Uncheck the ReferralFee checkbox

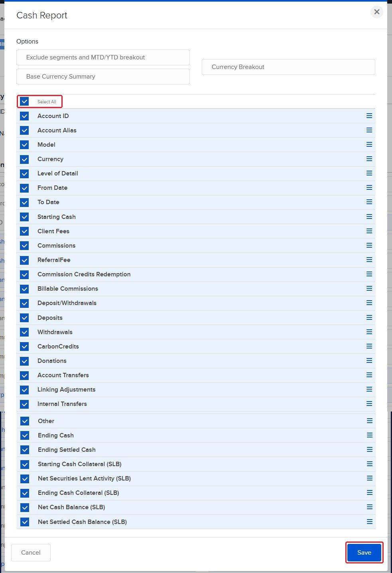point(24,260)
